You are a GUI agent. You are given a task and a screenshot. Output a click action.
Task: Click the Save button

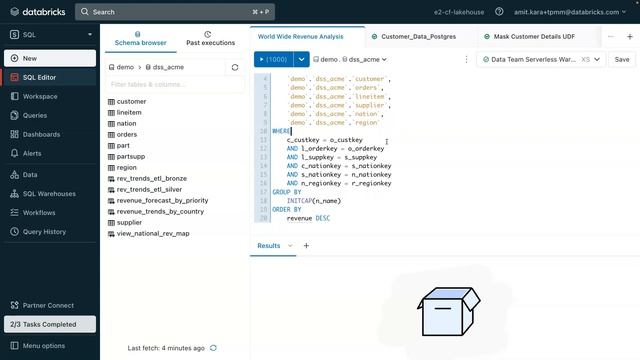point(622,60)
